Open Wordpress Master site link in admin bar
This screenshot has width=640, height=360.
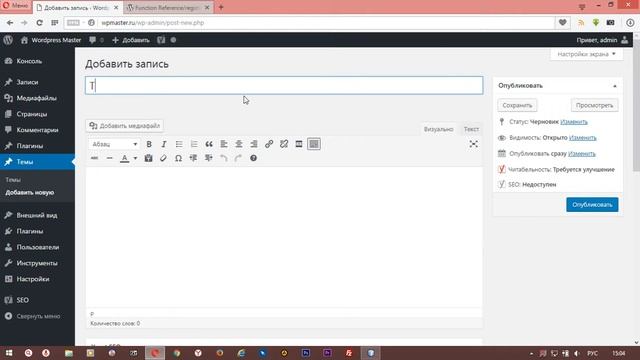(51, 40)
